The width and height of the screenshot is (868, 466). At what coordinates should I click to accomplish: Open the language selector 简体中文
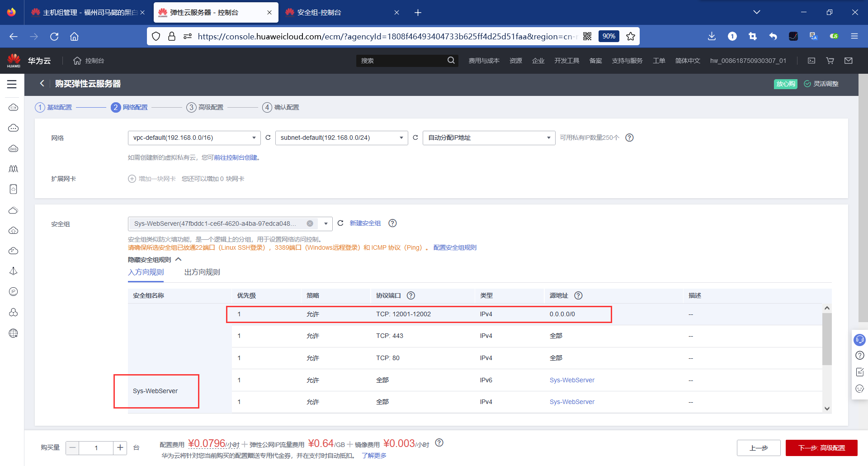click(x=688, y=61)
